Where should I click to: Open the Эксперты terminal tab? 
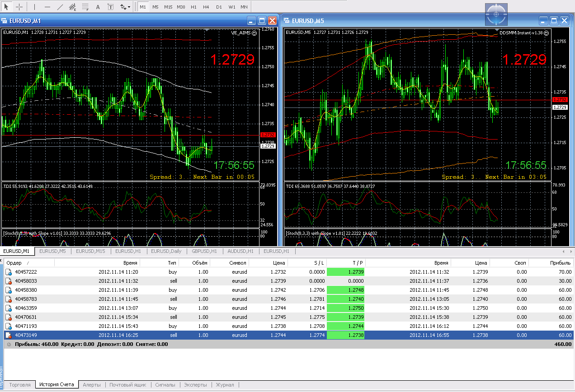tap(195, 385)
